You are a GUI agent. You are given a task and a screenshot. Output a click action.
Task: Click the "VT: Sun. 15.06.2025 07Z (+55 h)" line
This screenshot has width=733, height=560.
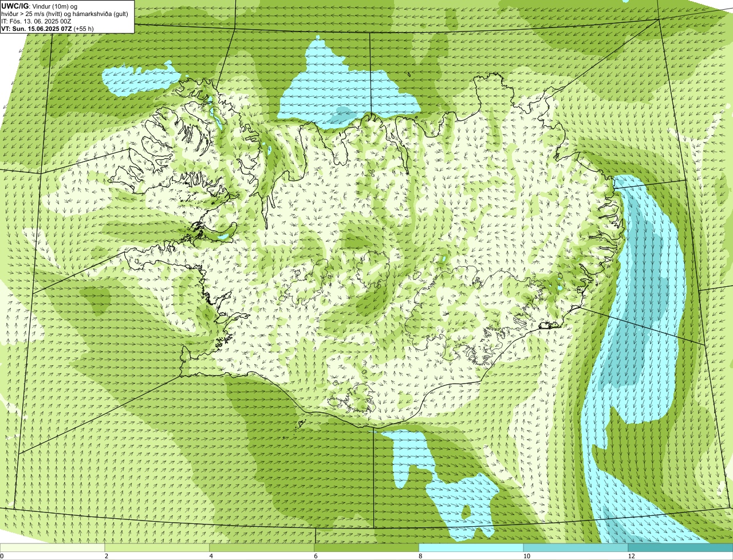click(x=48, y=28)
